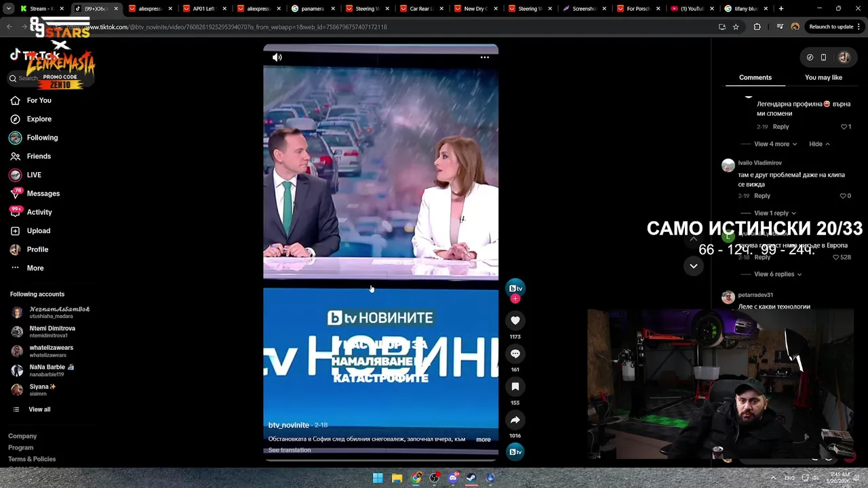Like the video with the heart icon
Viewport: 868px width, 488px height.
point(515,321)
